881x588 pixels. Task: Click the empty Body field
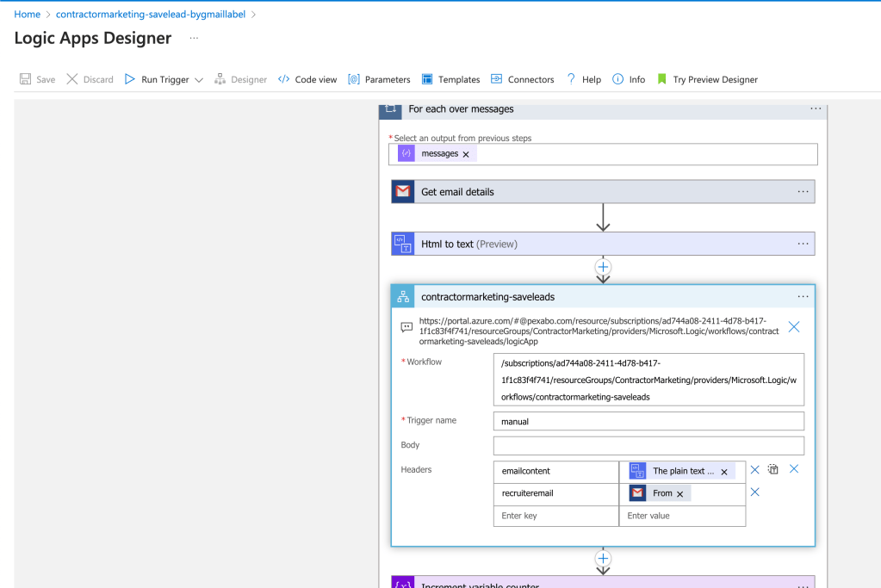pos(648,446)
